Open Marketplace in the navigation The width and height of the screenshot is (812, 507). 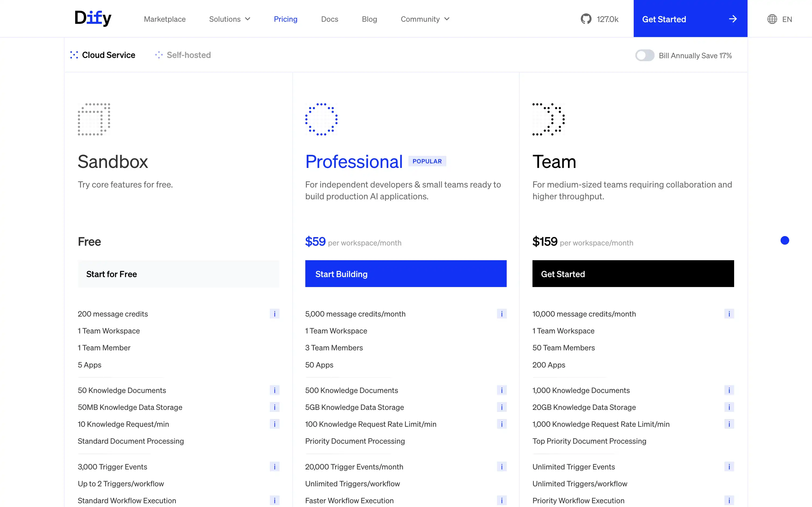coord(164,19)
